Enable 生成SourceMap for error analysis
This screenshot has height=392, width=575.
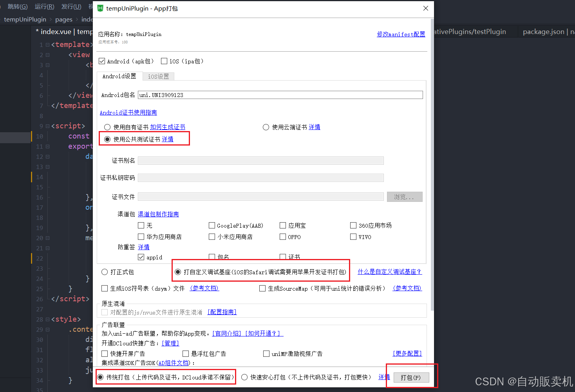pyautogui.click(x=262, y=288)
